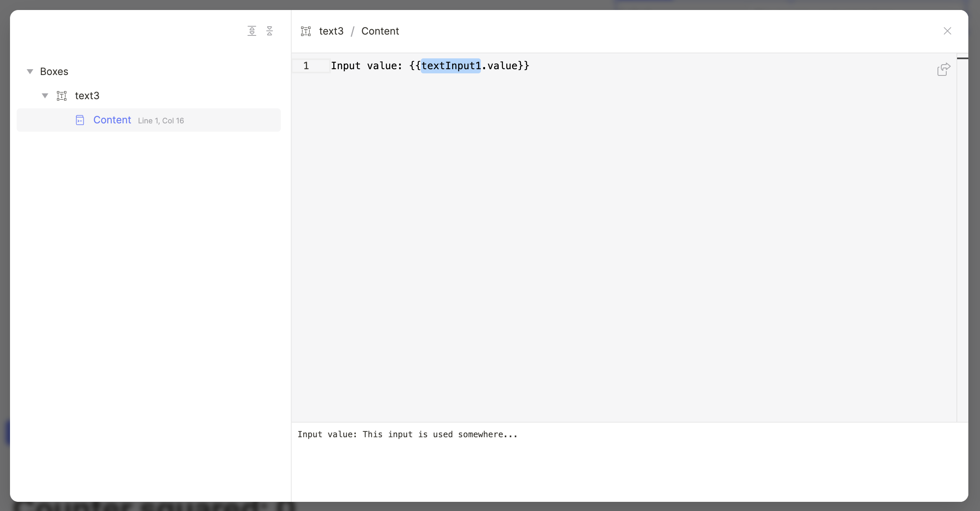Select the text3 tree item
980x511 pixels.
(87, 96)
